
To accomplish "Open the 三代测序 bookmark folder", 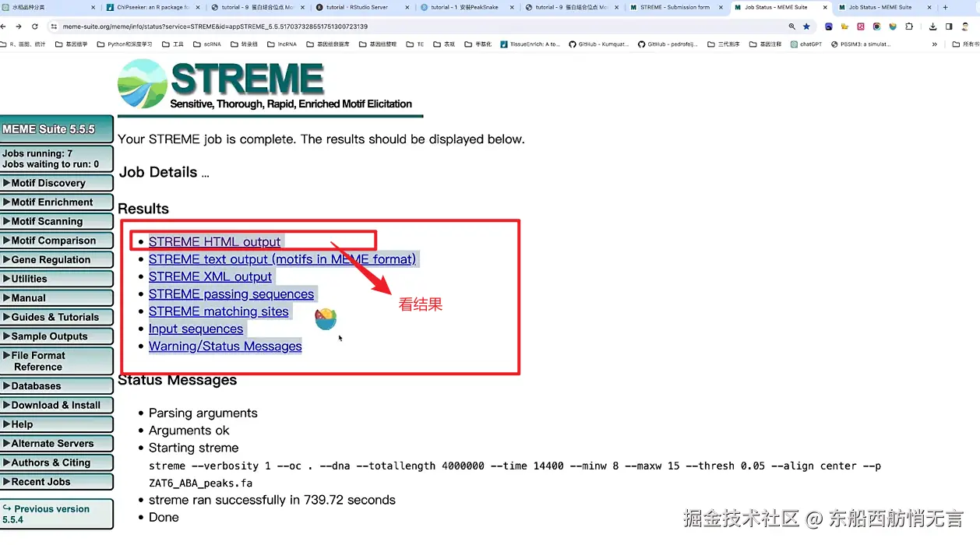I will (724, 44).
